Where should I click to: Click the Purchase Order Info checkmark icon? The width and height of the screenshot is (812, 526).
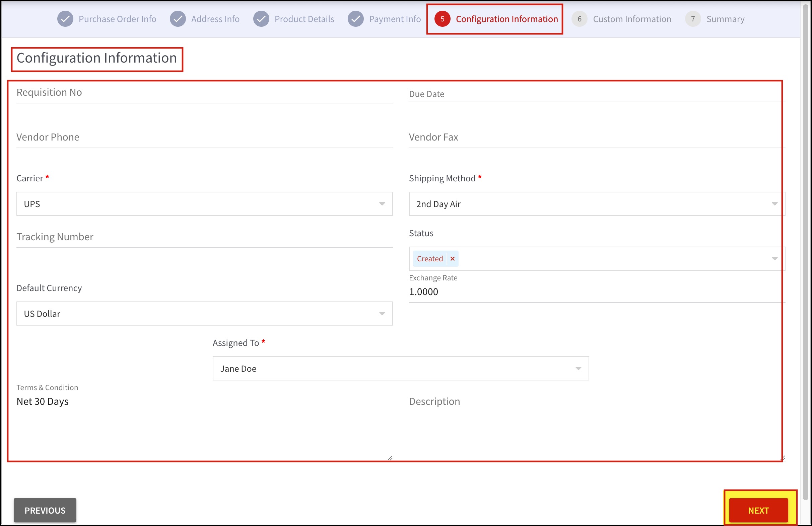[65, 19]
